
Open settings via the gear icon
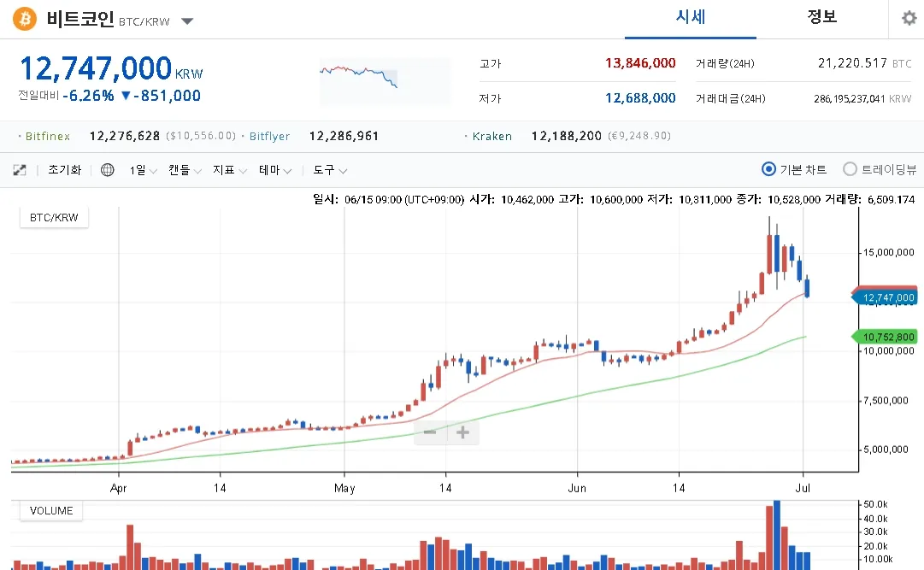pos(908,17)
